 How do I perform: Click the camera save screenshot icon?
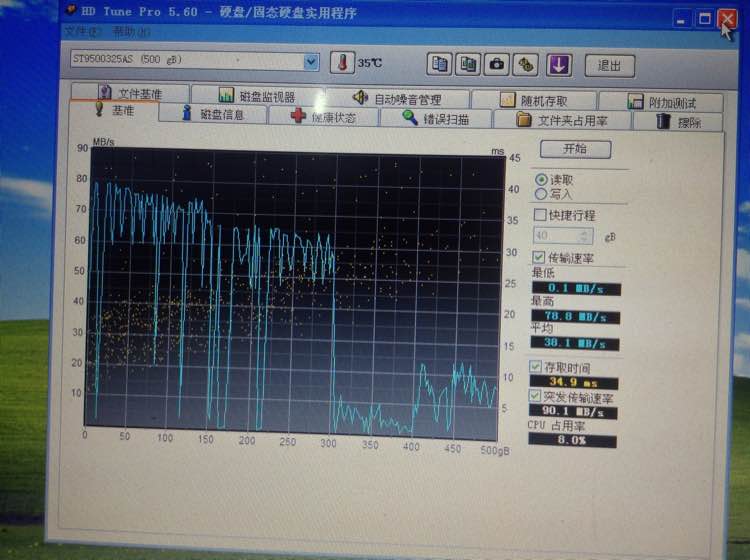pos(496,65)
